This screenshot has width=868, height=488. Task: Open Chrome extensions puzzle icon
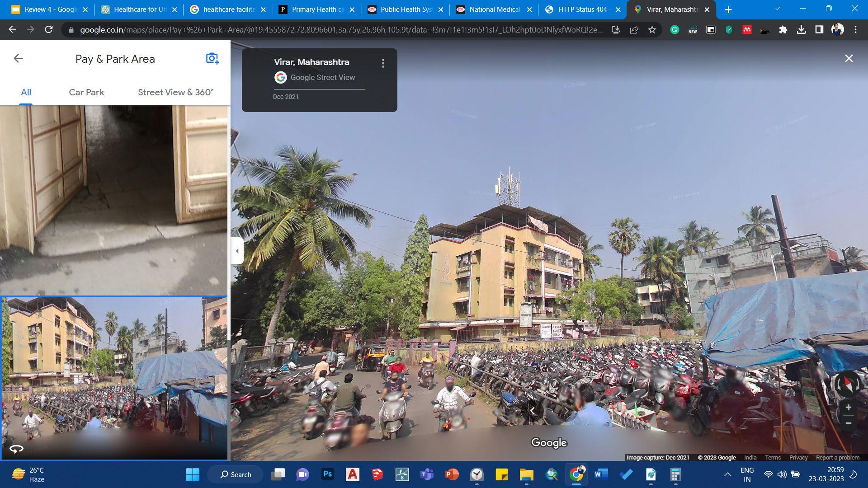(x=783, y=30)
